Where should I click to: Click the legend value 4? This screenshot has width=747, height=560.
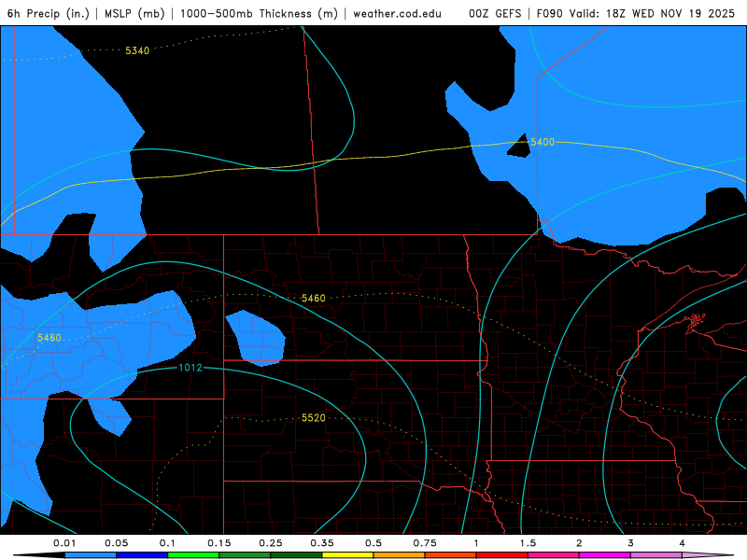click(x=682, y=543)
